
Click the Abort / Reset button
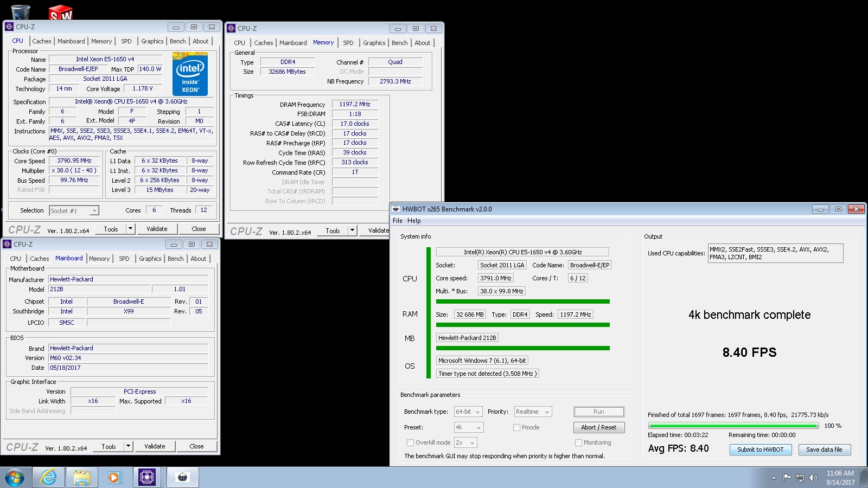point(599,427)
